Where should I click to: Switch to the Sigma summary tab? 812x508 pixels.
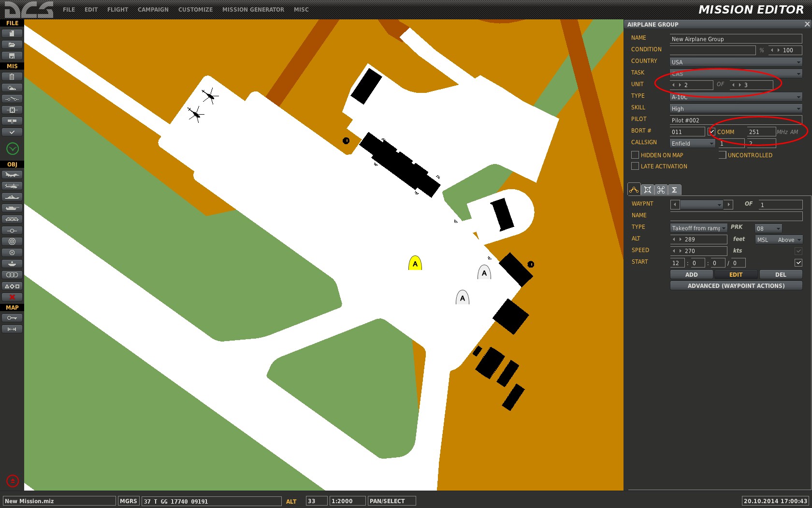pos(674,190)
